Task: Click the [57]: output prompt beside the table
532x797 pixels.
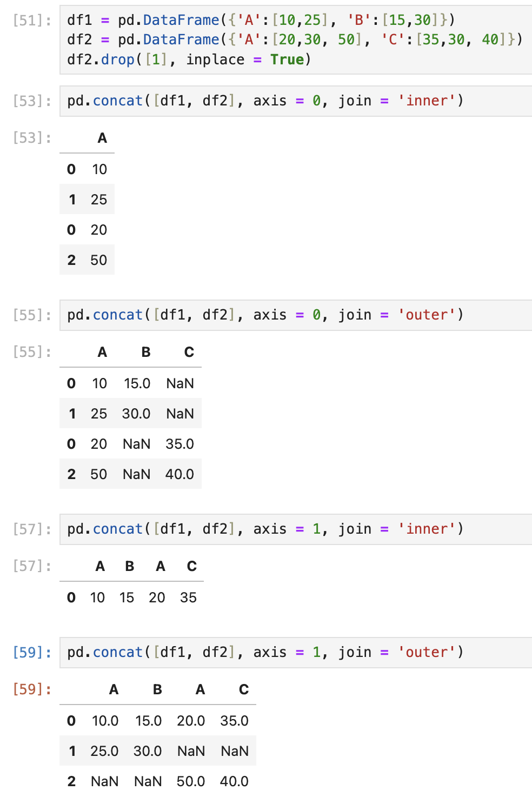Action: [32, 566]
